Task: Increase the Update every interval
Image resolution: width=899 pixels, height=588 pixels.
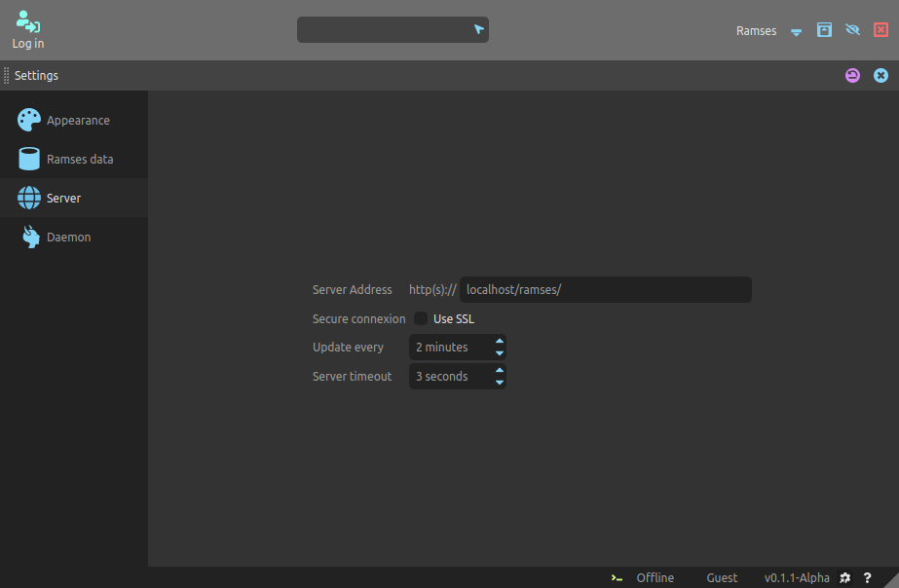Action: [x=500, y=342]
